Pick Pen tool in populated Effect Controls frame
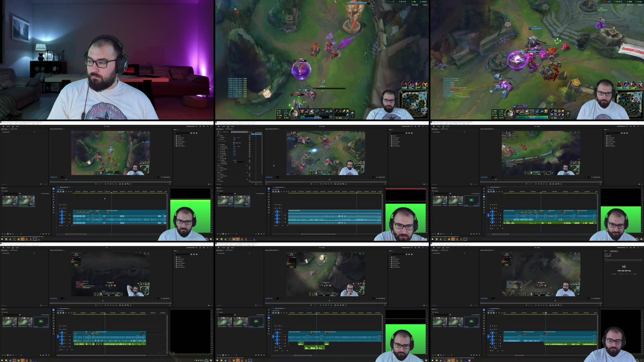 [269, 202]
